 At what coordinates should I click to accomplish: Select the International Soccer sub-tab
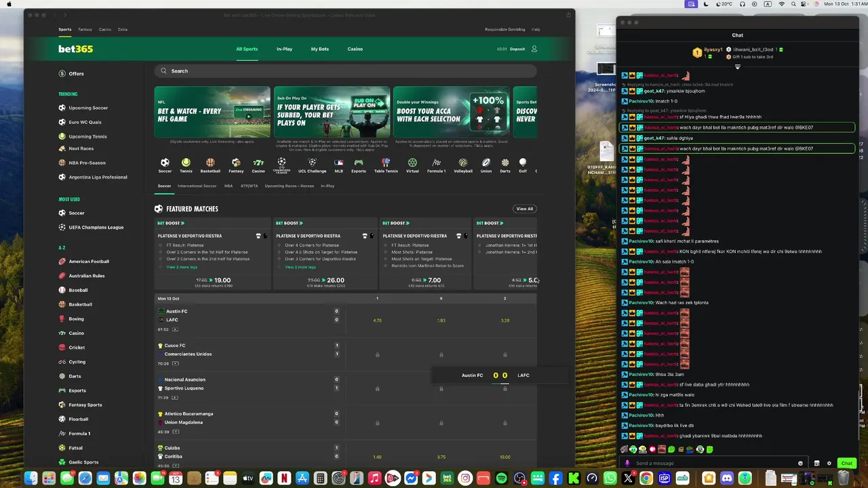(x=197, y=186)
